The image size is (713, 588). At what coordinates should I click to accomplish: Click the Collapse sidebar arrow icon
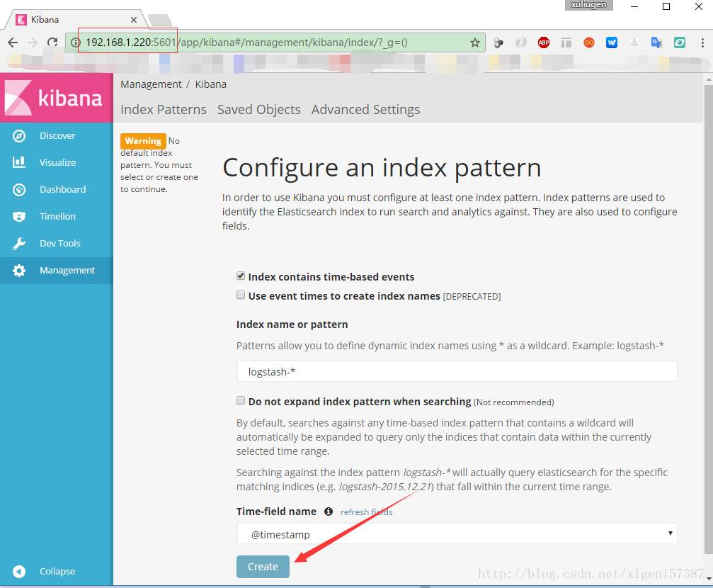[19, 571]
